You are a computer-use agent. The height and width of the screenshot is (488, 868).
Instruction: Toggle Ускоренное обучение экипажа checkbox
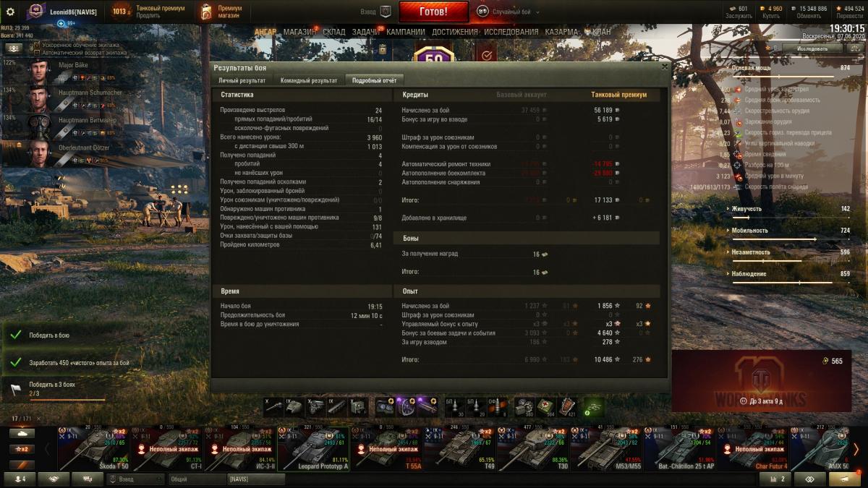37,45
